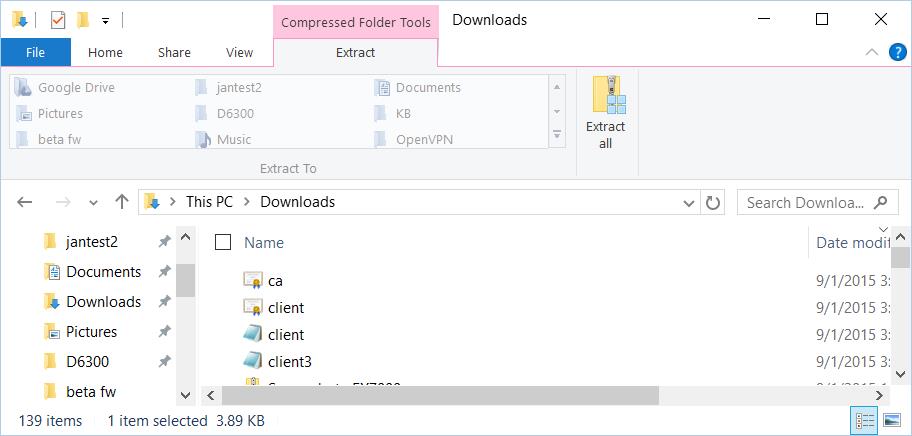Tick the select-all checkbox beside Name

click(223, 242)
